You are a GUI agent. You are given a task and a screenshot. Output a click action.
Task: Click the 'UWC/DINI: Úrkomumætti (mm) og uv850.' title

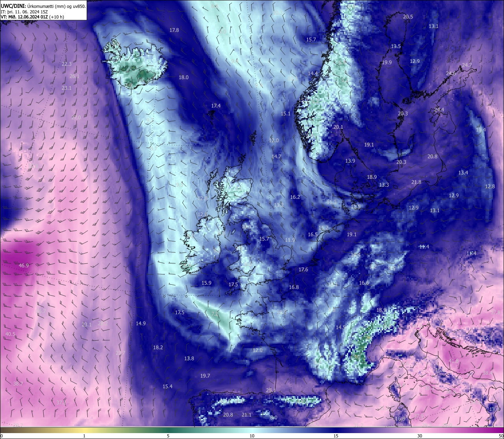[x=44, y=6]
